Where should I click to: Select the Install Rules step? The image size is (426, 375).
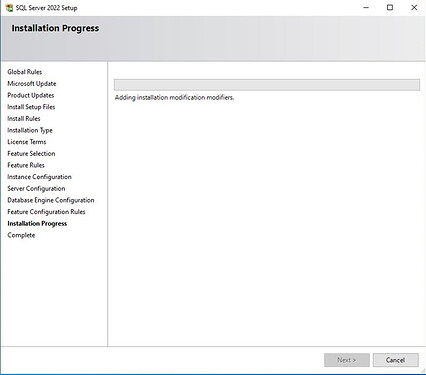24,118
